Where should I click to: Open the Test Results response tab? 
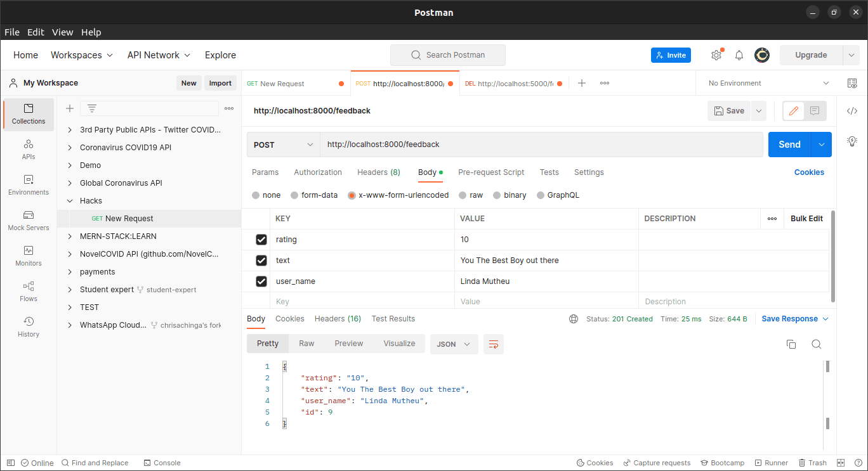(x=393, y=319)
